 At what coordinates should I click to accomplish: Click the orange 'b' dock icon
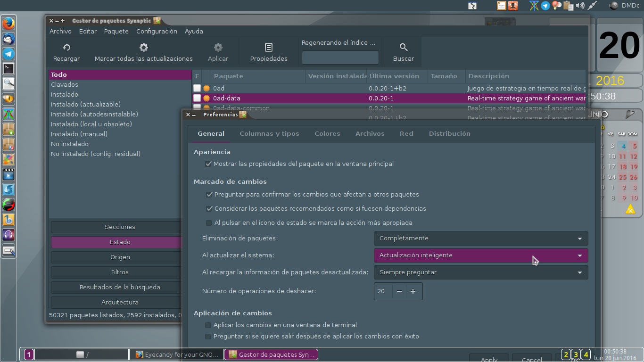[8, 219]
